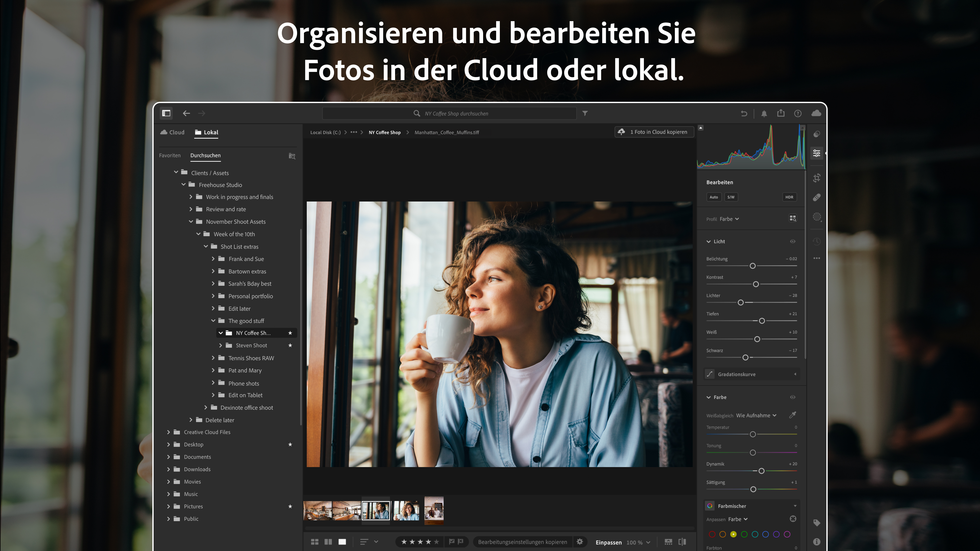Toggle the left panel sidebar icon
The width and height of the screenshot is (980, 551).
point(166,113)
